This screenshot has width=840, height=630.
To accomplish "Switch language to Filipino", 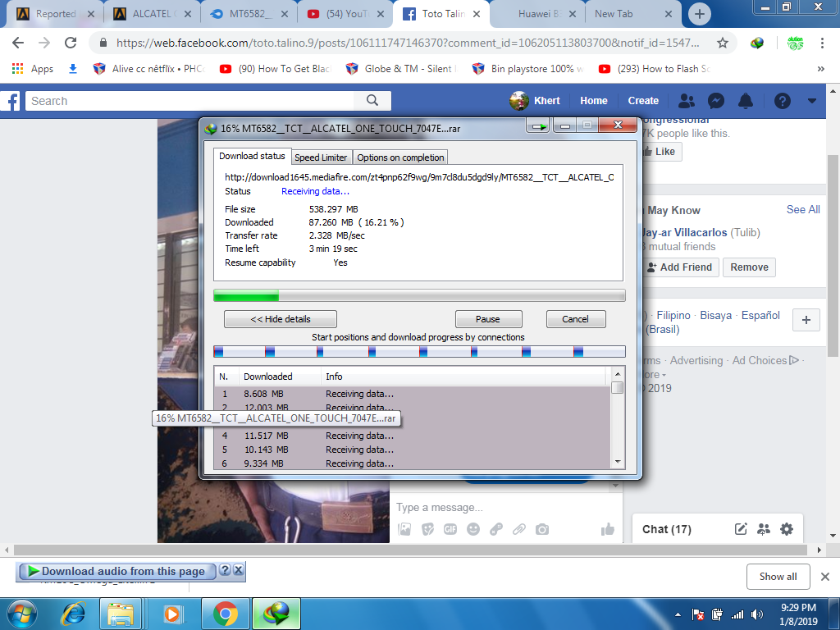I will pos(673,316).
